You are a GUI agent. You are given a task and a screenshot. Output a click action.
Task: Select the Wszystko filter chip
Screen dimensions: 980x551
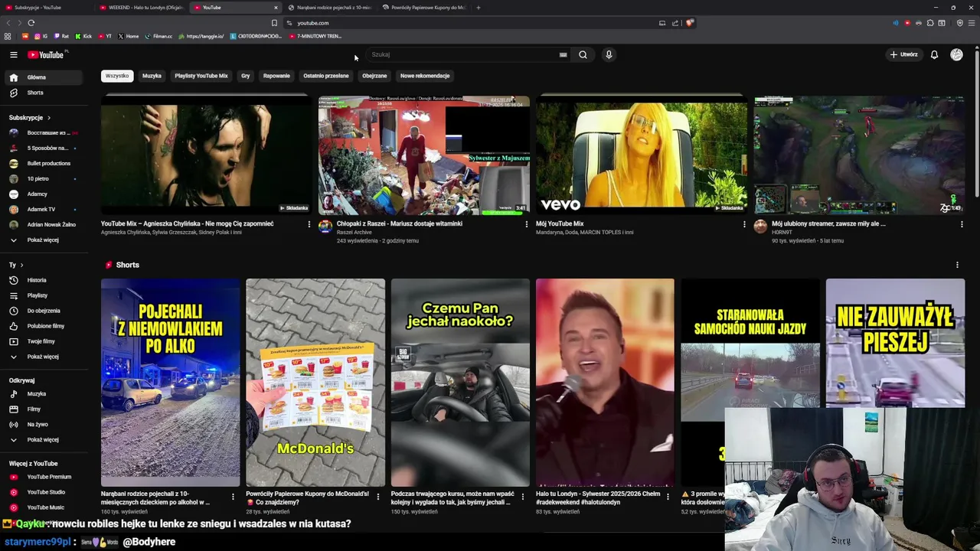click(117, 76)
